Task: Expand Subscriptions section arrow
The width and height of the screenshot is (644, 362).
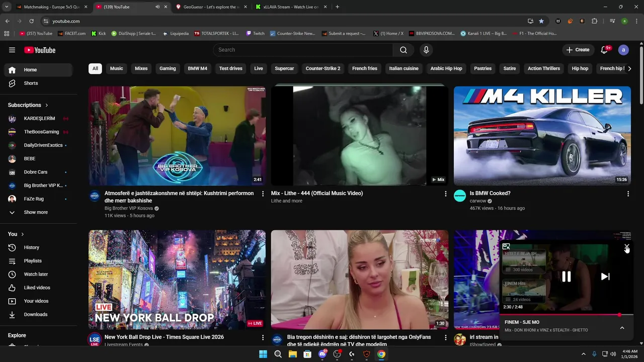Action: pyautogui.click(x=47, y=105)
